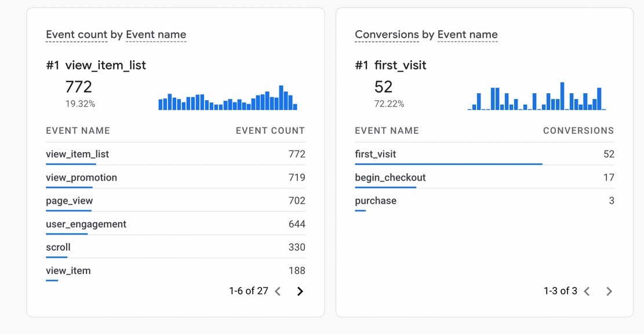This screenshot has width=644, height=334.
Task: Sort by the EVENT COUNT column header
Action: 270,130
